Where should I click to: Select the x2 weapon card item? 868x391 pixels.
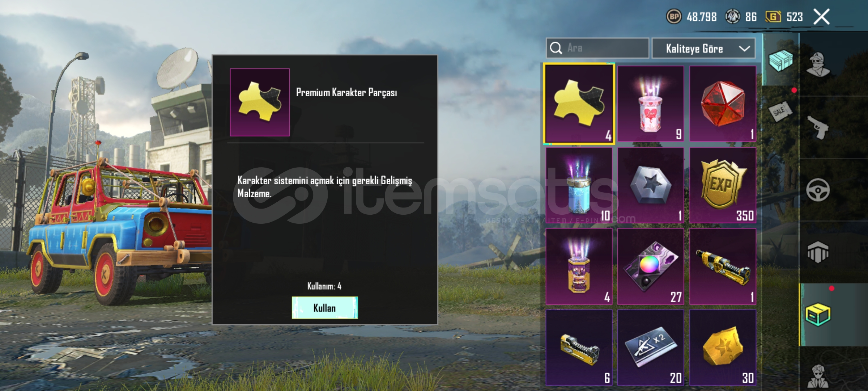pos(651,348)
